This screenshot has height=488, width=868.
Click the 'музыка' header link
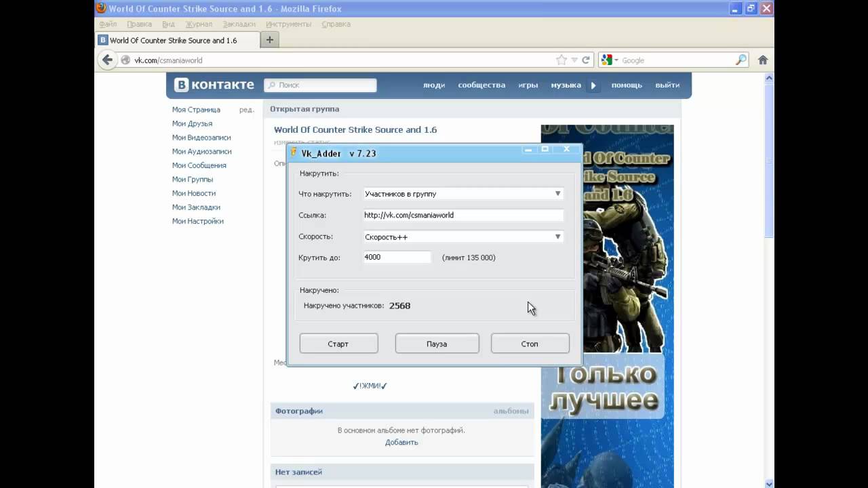tap(566, 85)
